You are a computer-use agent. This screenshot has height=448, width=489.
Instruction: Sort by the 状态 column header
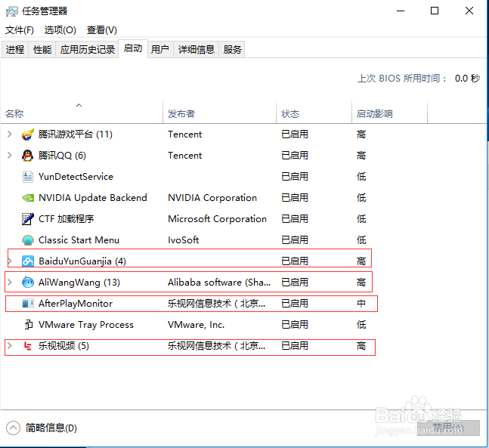[x=314, y=113]
